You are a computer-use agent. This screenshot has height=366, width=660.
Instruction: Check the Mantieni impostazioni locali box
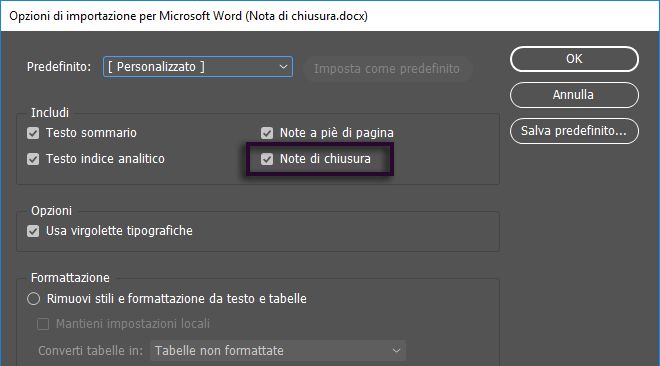[43, 324]
